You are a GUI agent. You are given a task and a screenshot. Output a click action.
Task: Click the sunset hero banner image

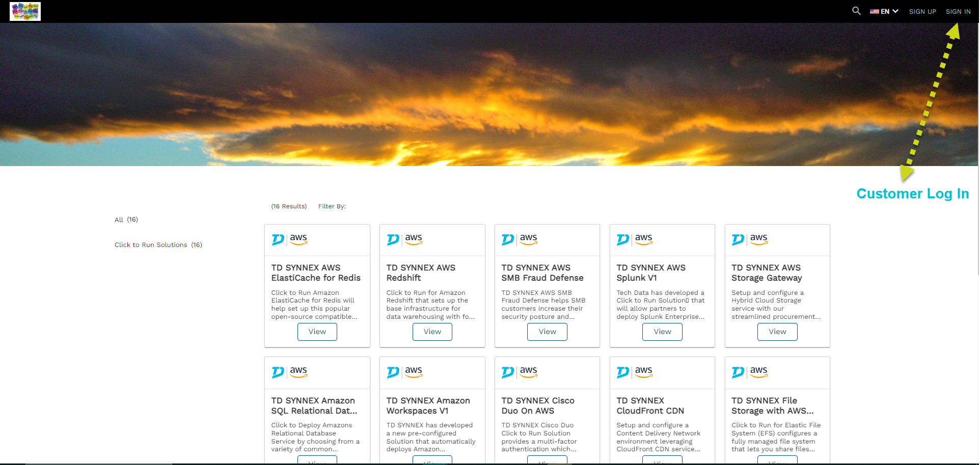[x=489, y=94]
